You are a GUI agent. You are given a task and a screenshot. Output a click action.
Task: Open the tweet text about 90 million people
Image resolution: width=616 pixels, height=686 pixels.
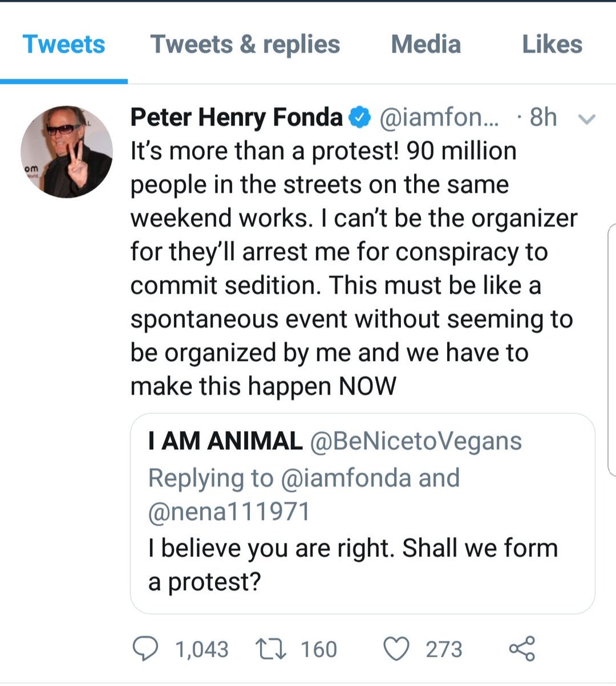[343, 269]
